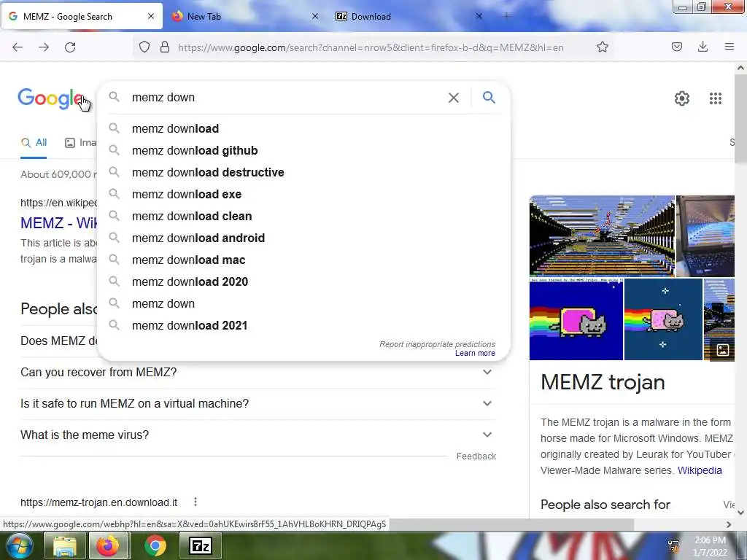Image resolution: width=747 pixels, height=560 pixels.
Task: Click the Firefox address bar URL
Action: (371, 47)
